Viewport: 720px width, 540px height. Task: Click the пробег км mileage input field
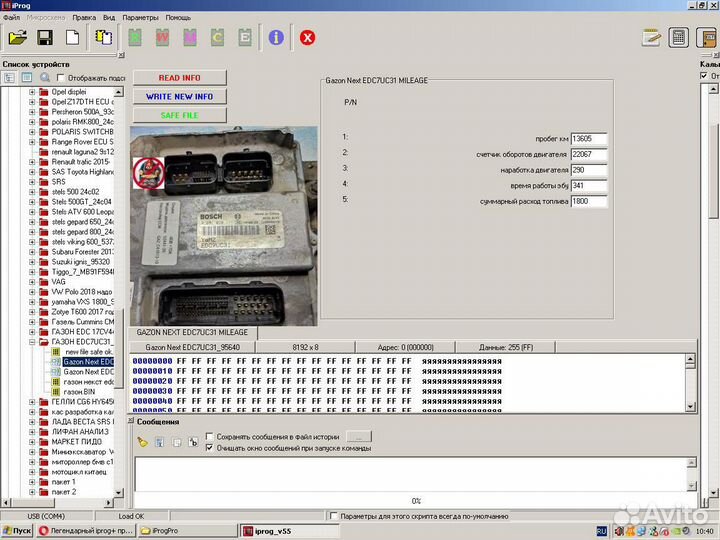click(x=587, y=138)
